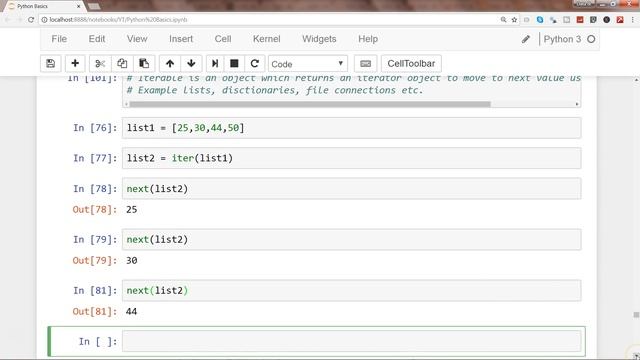Restart the kernel with the circular arrow icon
The image size is (640, 360).
tap(255, 64)
